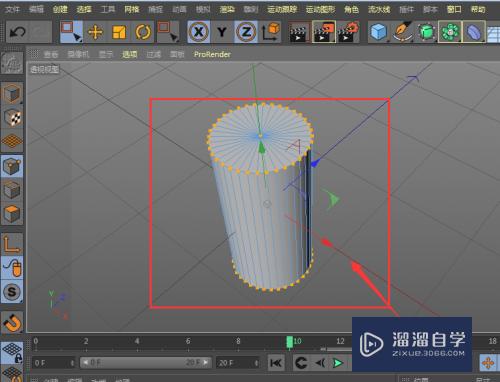Screen dimensions: 500x382
Task: Toggle Tweak mode mouse icon
Action: [12, 267]
